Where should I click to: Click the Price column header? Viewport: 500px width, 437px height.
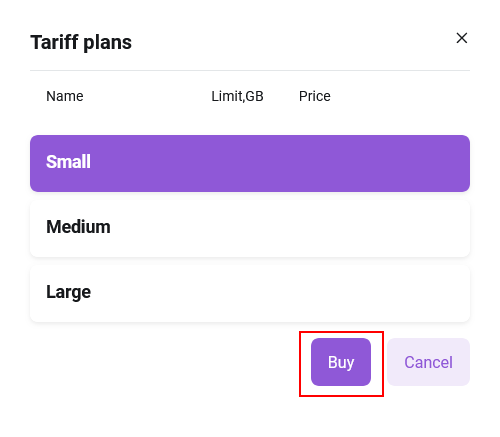pos(315,96)
